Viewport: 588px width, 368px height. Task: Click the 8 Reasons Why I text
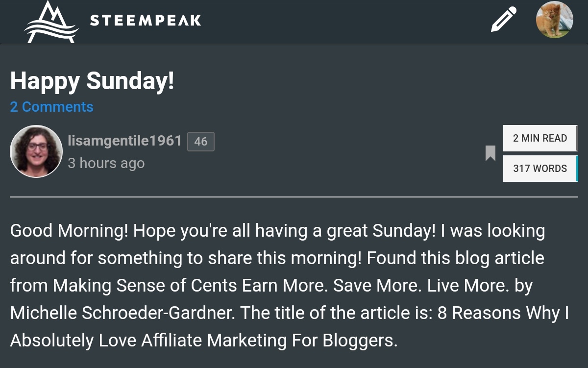503,313
